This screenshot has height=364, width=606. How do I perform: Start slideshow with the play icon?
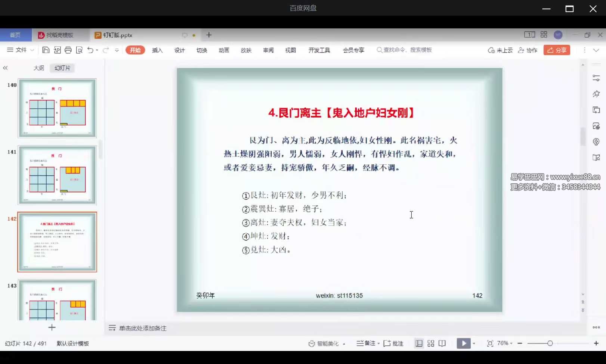click(464, 343)
